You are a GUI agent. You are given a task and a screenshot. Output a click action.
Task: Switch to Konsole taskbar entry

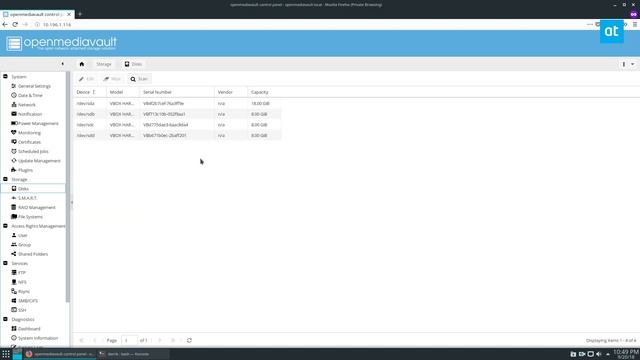pos(133,354)
